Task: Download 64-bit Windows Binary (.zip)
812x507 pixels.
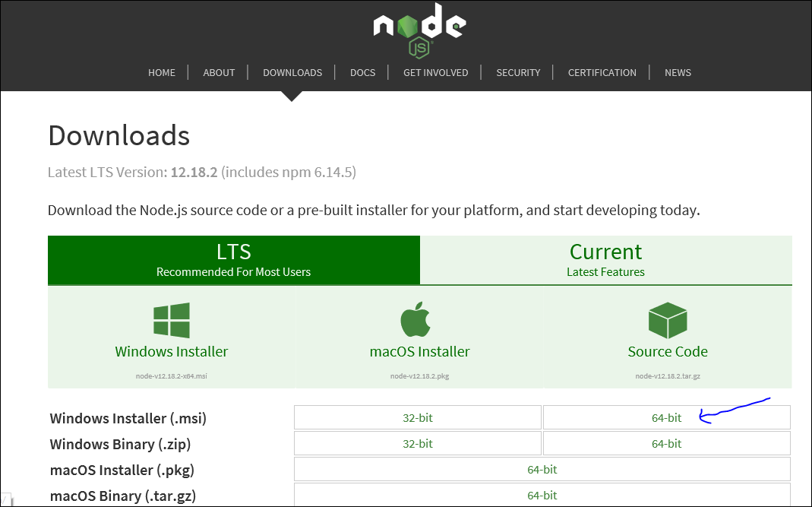Action: (x=666, y=443)
